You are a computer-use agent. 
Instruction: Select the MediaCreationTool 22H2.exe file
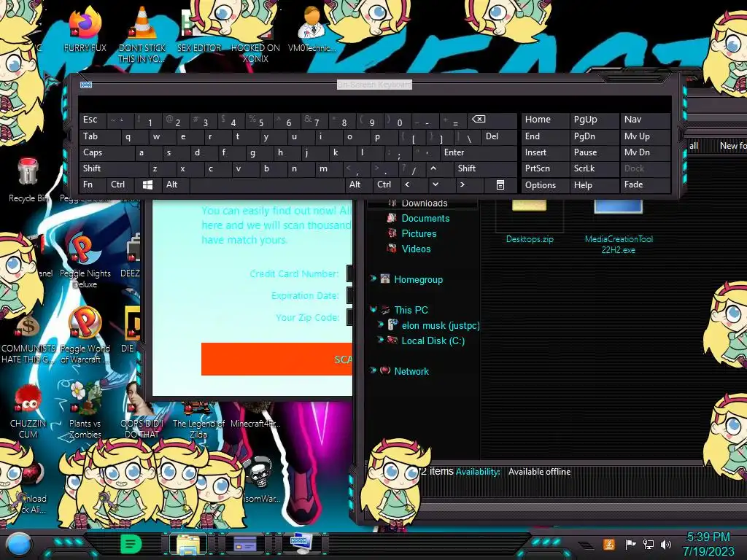click(x=619, y=227)
